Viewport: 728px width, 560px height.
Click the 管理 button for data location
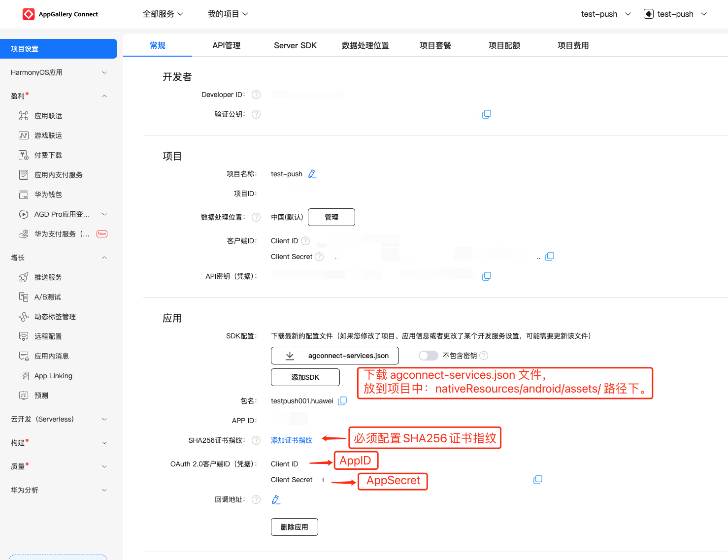pyautogui.click(x=331, y=217)
